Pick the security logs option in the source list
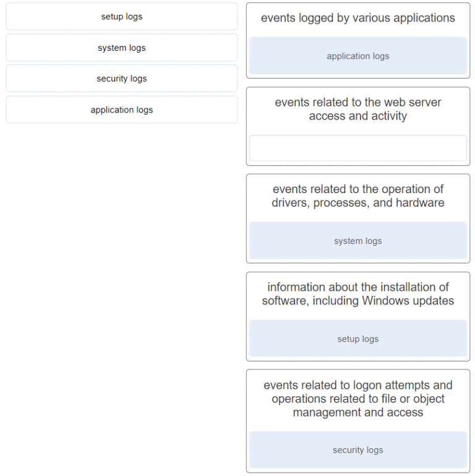This screenshot has height=476, width=475. tap(121, 79)
